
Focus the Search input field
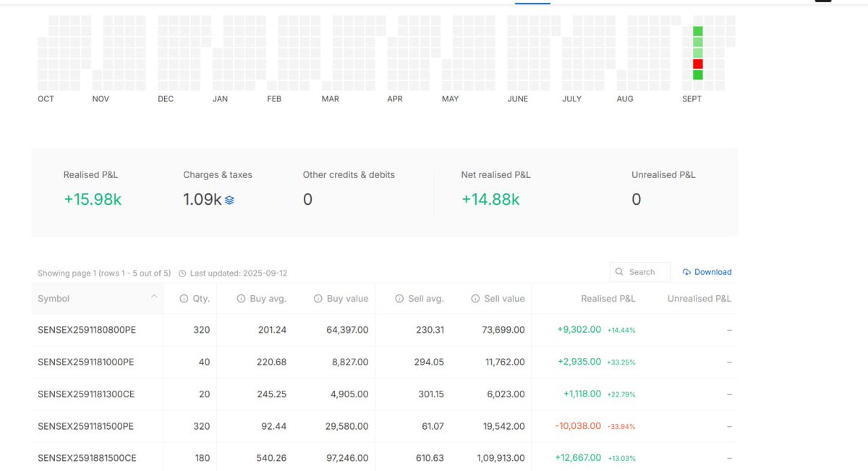(640, 272)
